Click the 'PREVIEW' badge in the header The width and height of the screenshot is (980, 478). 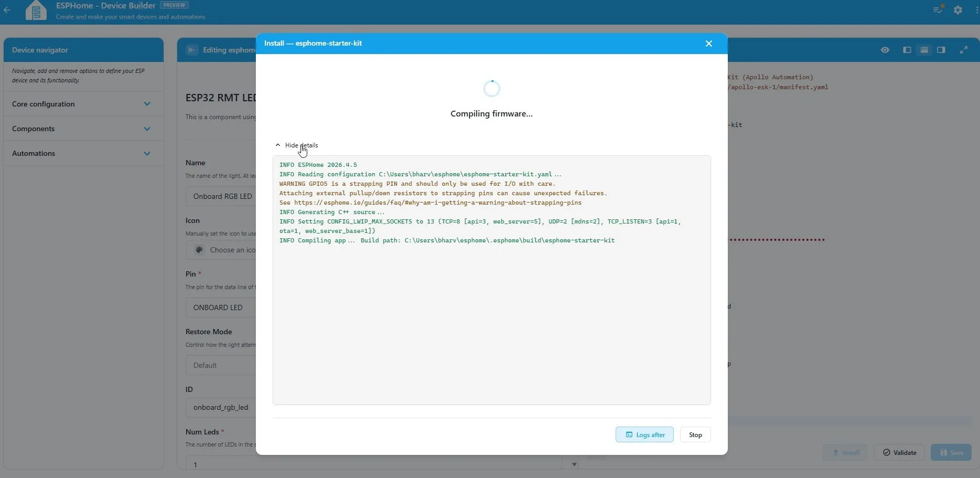[174, 5]
